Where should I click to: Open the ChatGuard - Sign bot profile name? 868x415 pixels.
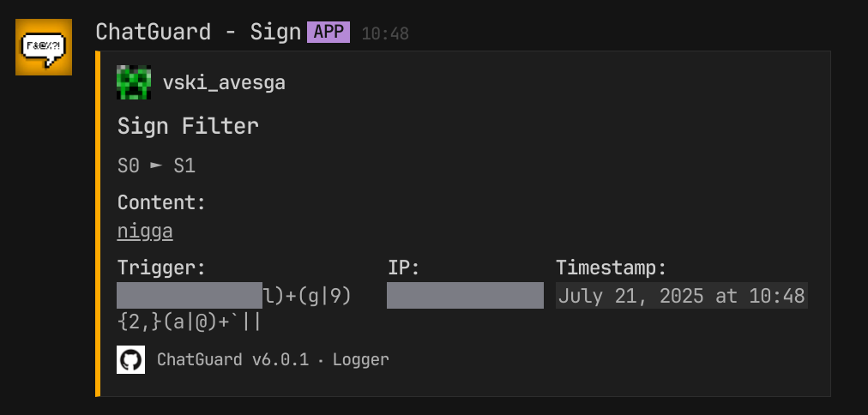point(198,32)
